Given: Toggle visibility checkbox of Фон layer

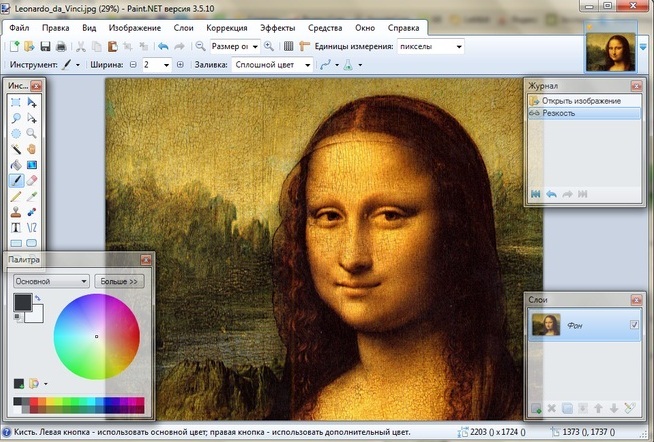Looking at the screenshot, I should tap(634, 324).
